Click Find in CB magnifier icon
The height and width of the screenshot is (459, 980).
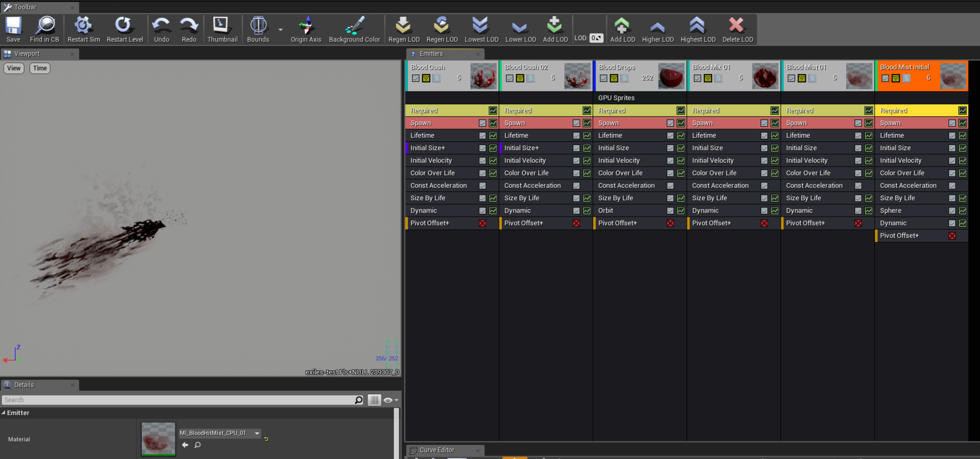(45, 25)
